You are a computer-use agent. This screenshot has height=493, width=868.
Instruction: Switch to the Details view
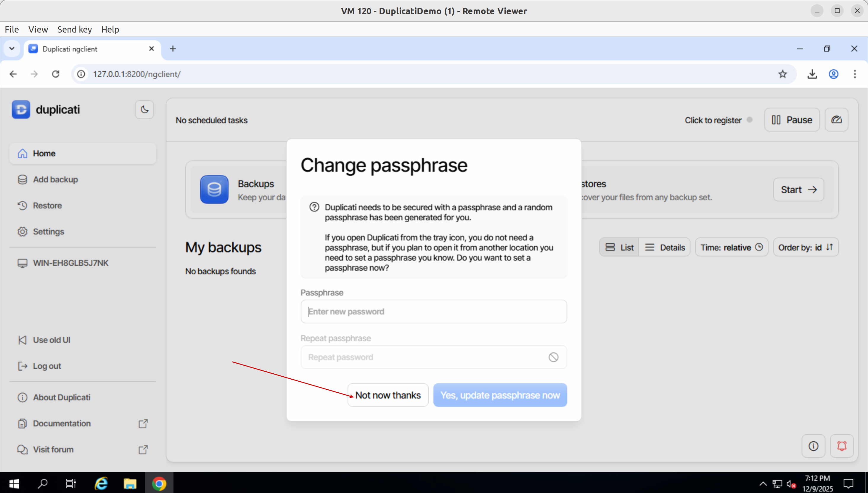pos(665,248)
